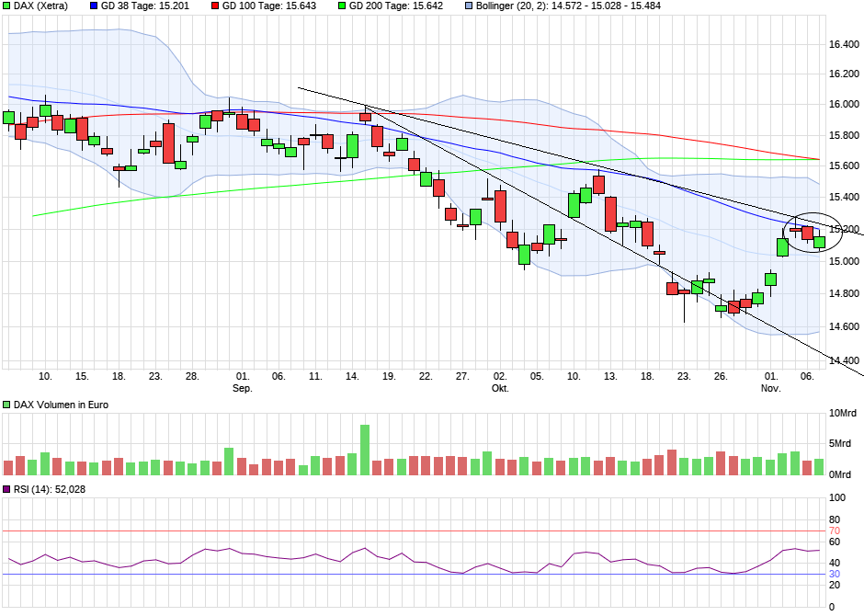Viewport: 864px width, 616px height.
Task: Click the 15.400 price axis label
Action: click(844, 198)
